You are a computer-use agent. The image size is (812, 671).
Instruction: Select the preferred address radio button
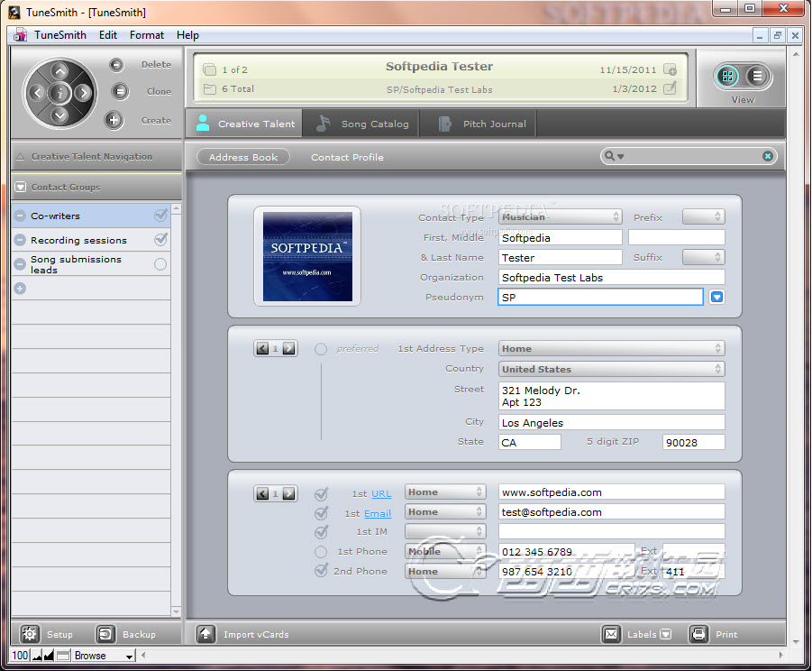(x=321, y=349)
